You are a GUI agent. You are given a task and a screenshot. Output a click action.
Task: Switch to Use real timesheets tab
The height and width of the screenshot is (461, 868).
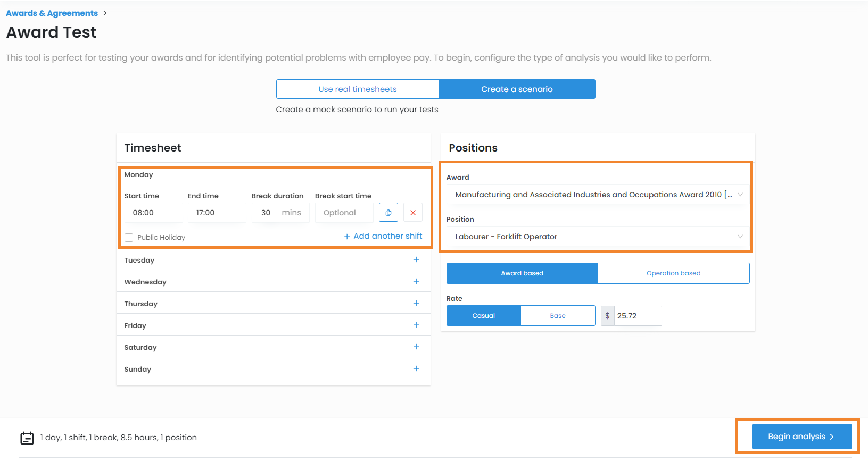point(357,89)
